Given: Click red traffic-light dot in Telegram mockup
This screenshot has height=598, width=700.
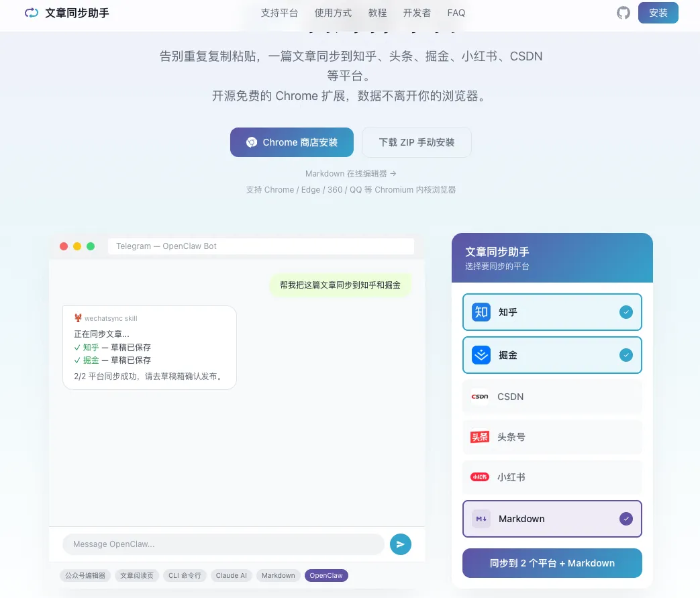Looking at the screenshot, I should (x=64, y=246).
